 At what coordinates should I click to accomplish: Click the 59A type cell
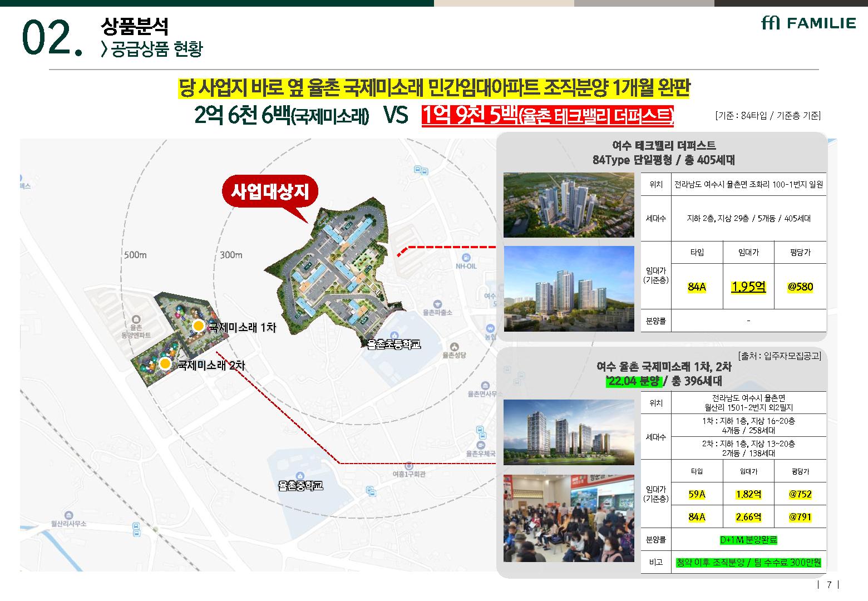point(697,494)
